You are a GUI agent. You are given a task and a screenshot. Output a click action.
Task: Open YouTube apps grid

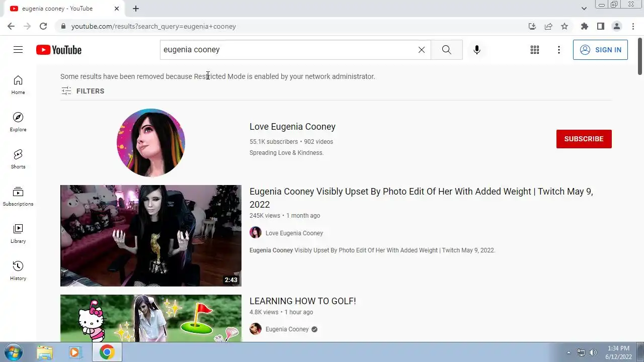click(x=535, y=50)
